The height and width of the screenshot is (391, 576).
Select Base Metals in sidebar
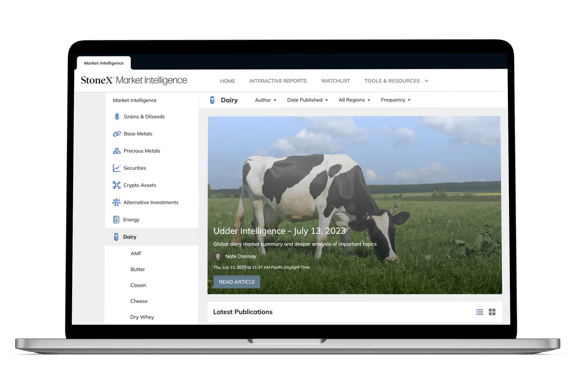tap(138, 134)
